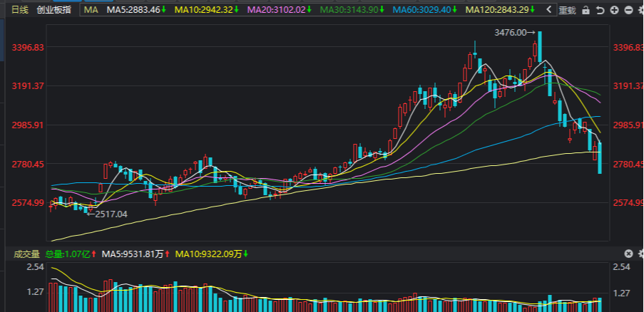Open the MA indicator type label
Viewport: 644px width, 312px height.
(x=91, y=10)
